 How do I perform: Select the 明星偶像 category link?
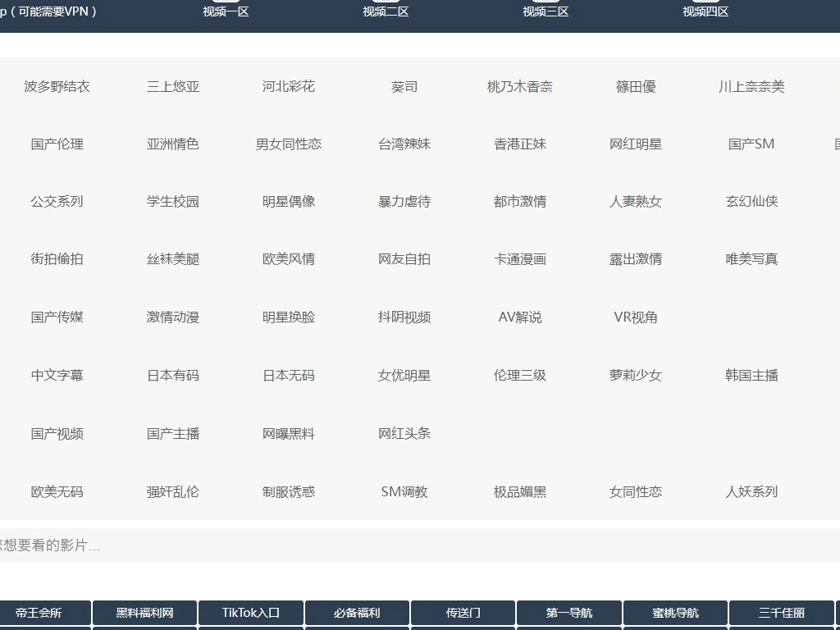tap(289, 202)
